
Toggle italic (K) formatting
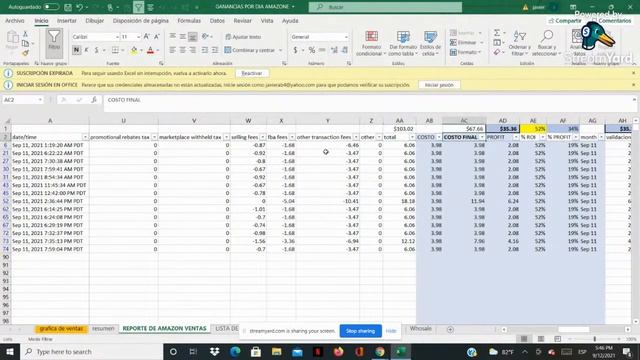pyautogui.click(x=86, y=50)
